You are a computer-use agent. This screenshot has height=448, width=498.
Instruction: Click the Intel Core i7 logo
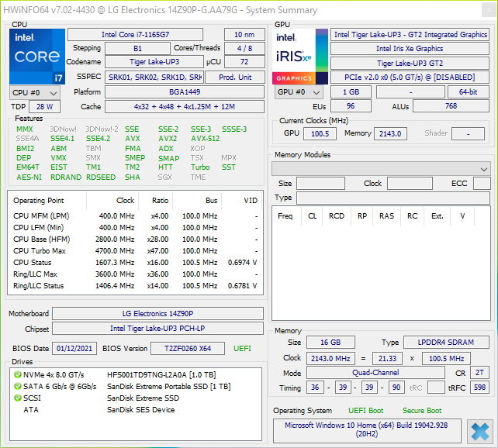[x=37, y=57]
